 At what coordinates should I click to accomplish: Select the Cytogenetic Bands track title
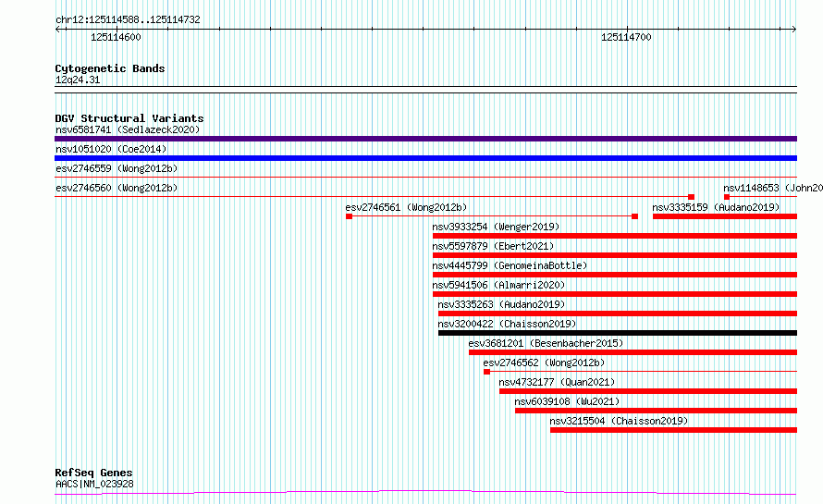pyautogui.click(x=110, y=68)
